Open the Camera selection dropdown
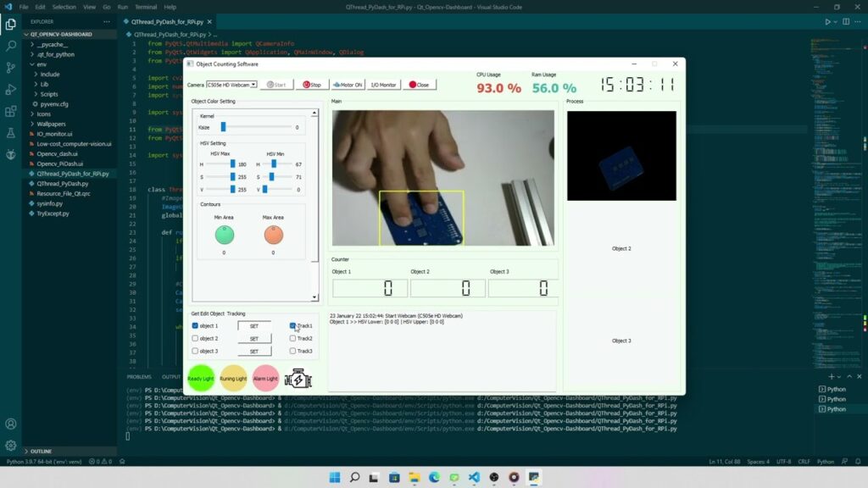Viewport: 868px width, 488px height. coord(231,85)
